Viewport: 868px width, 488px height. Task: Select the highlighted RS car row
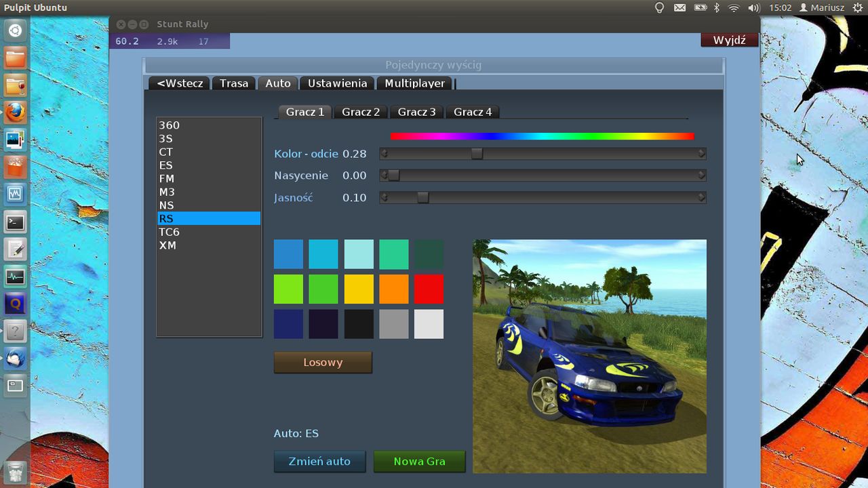[x=209, y=218]
